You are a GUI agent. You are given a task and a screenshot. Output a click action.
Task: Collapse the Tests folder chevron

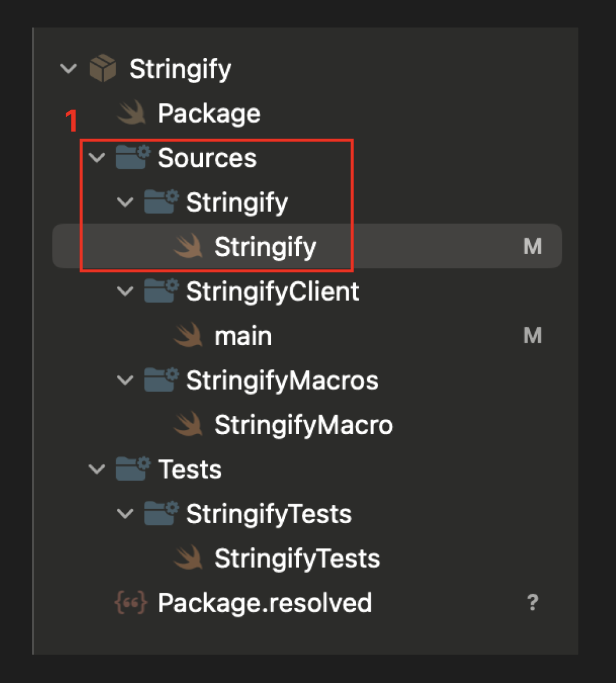tap(97, 469)
